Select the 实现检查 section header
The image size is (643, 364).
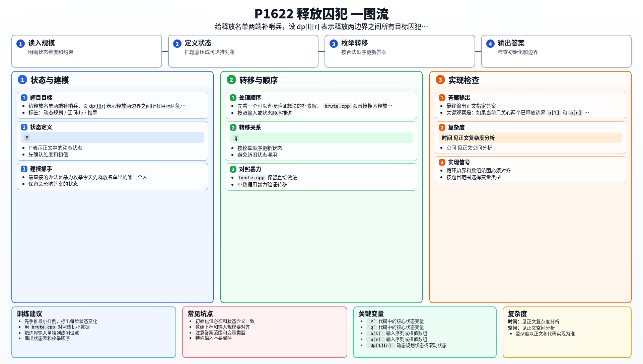[530, 80]
